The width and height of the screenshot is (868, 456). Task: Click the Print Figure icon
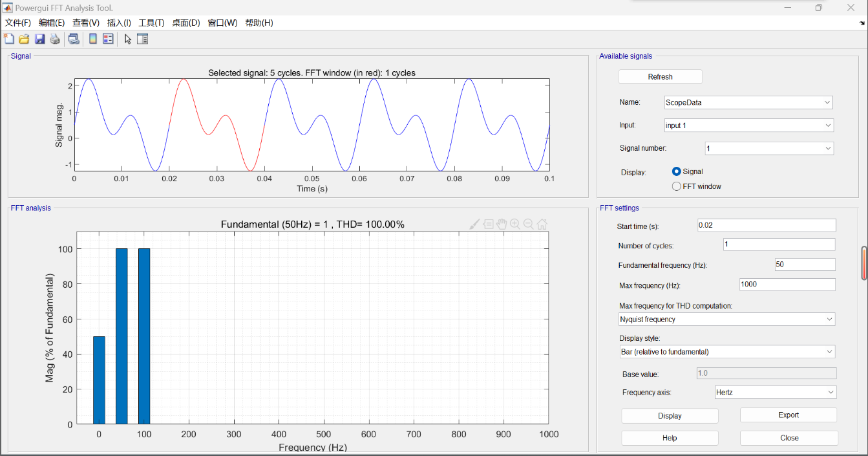click(x=55, y=39)
